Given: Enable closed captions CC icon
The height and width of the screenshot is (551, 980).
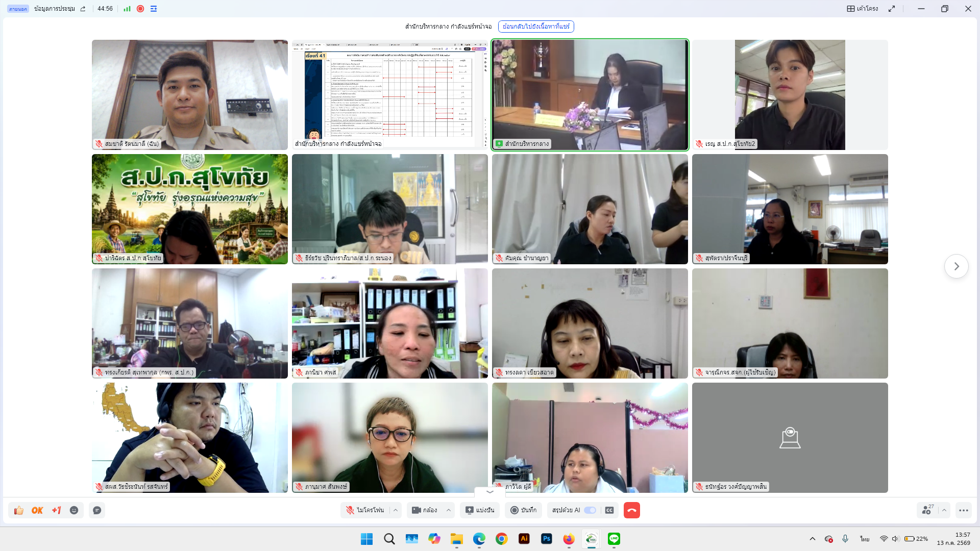Looking at the screenshot, I should click(609, 510).
